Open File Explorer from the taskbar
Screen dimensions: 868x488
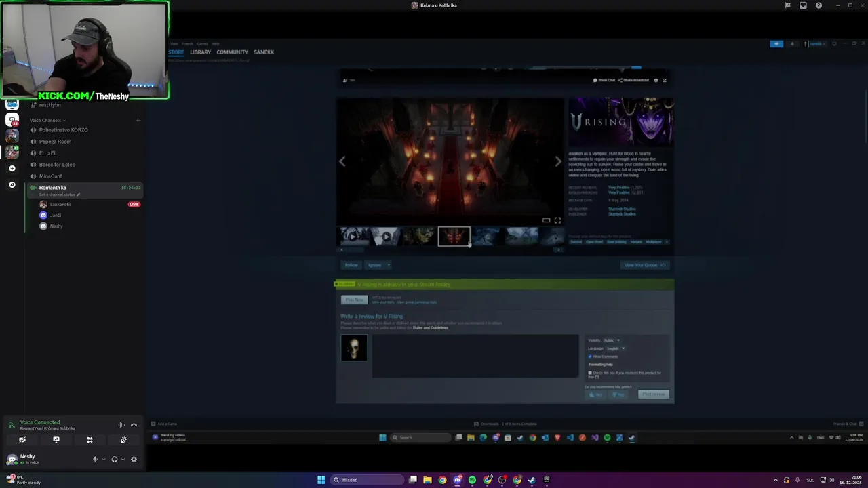click(x=428, y=480)
